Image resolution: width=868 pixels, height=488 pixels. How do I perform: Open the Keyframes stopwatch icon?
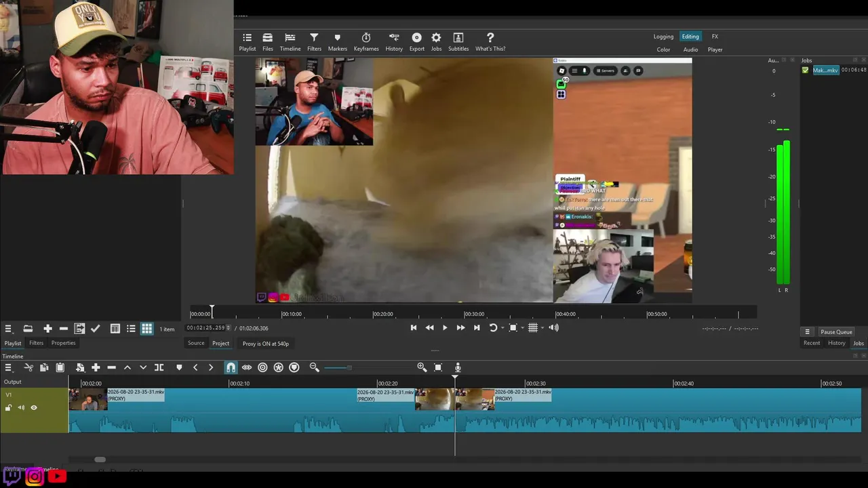point(366,42)
